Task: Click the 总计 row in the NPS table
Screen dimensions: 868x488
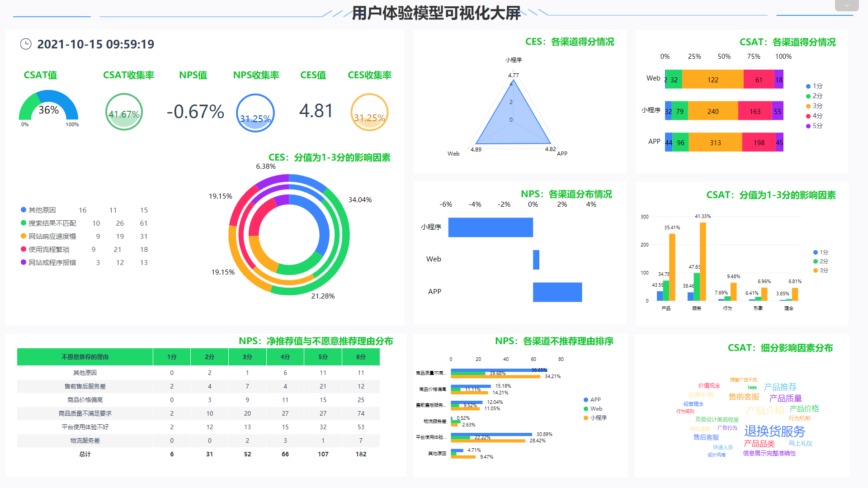Action: (x=84, y=454)
